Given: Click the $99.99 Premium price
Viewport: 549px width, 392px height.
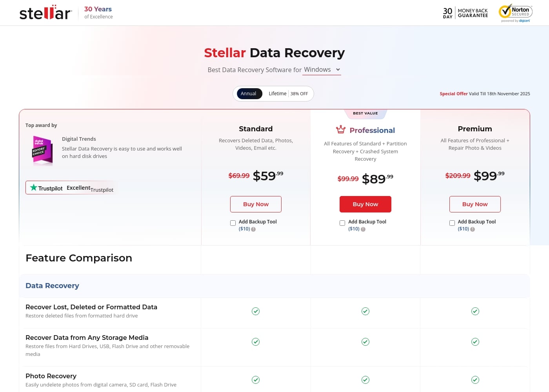Looking at the screenshot, I should 489,176.
